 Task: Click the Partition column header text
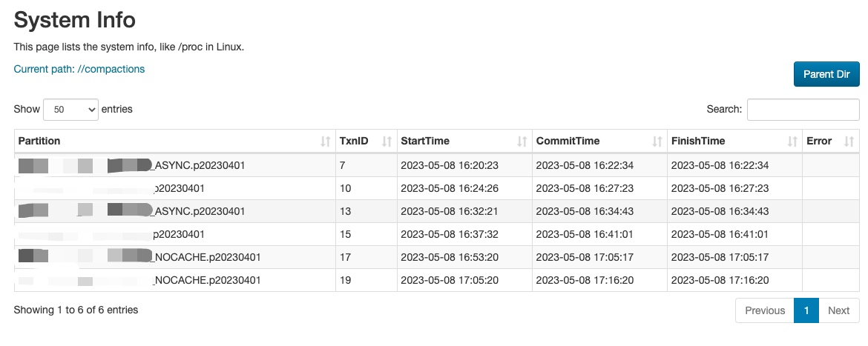click(x=39, y=141)
